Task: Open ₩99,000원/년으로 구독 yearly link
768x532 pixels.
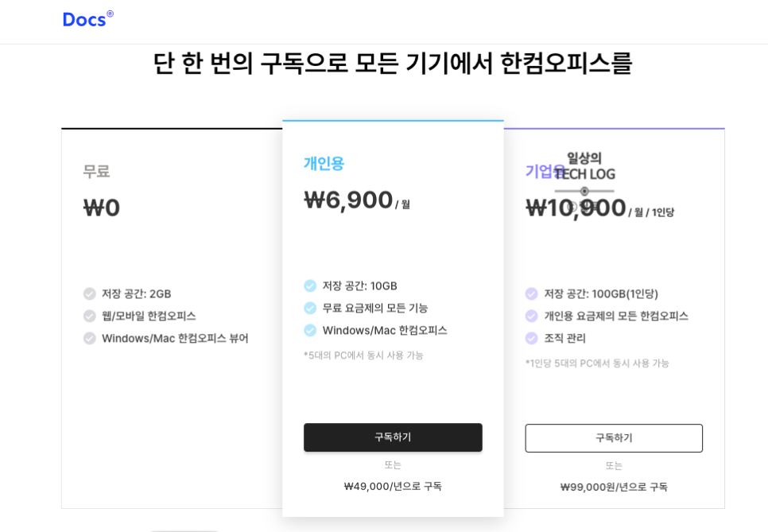Action: pos(614,487)
